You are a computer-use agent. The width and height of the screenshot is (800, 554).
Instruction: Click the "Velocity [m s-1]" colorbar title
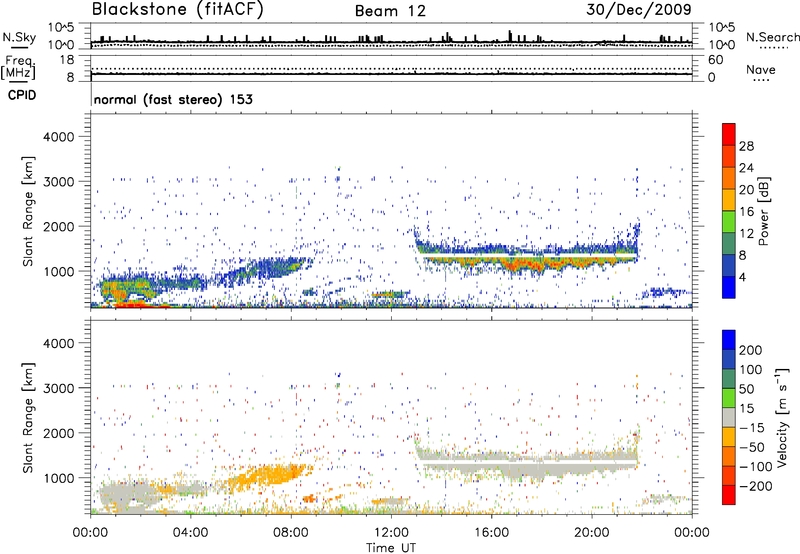point(782,417)
